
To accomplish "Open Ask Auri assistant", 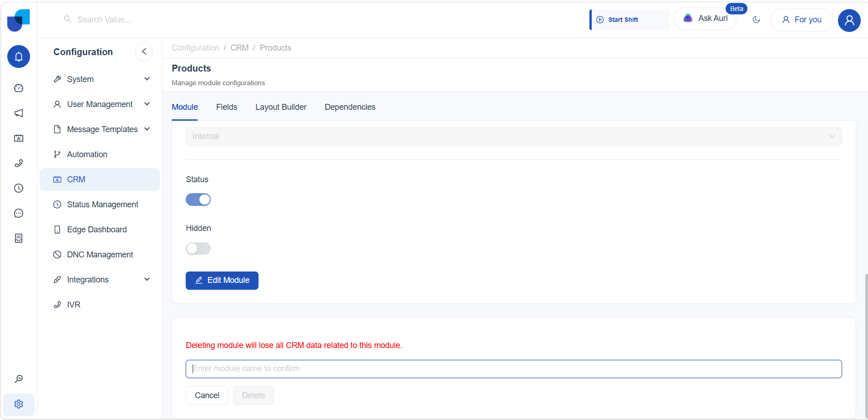I will pos(705,19).
